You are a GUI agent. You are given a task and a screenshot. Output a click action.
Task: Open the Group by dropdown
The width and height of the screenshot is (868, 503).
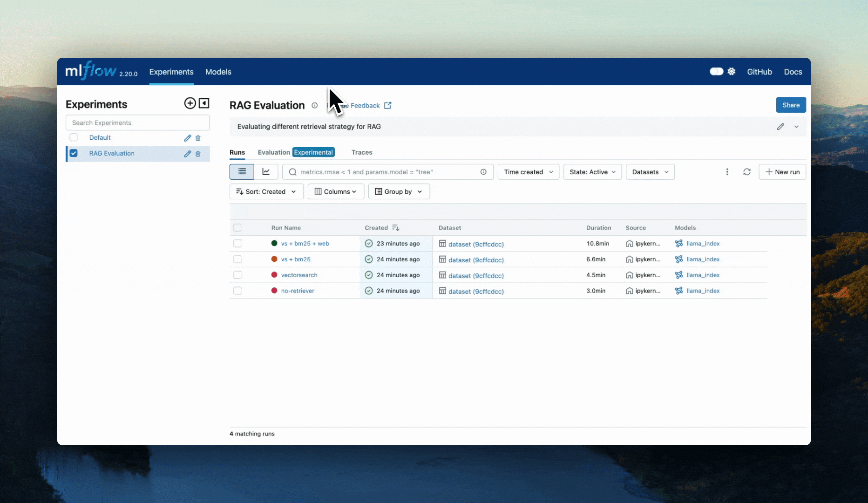399,192
